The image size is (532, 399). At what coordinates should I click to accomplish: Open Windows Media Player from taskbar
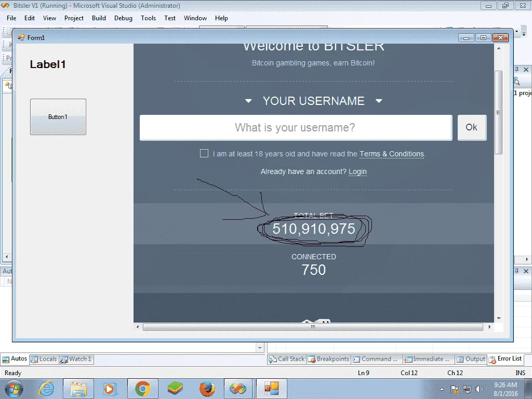coord(110,389)
